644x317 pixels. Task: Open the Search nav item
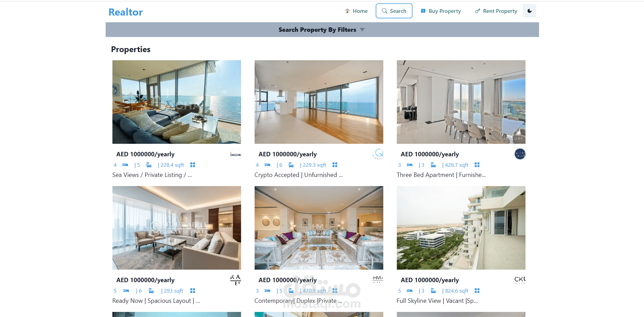tap(394, 11)
